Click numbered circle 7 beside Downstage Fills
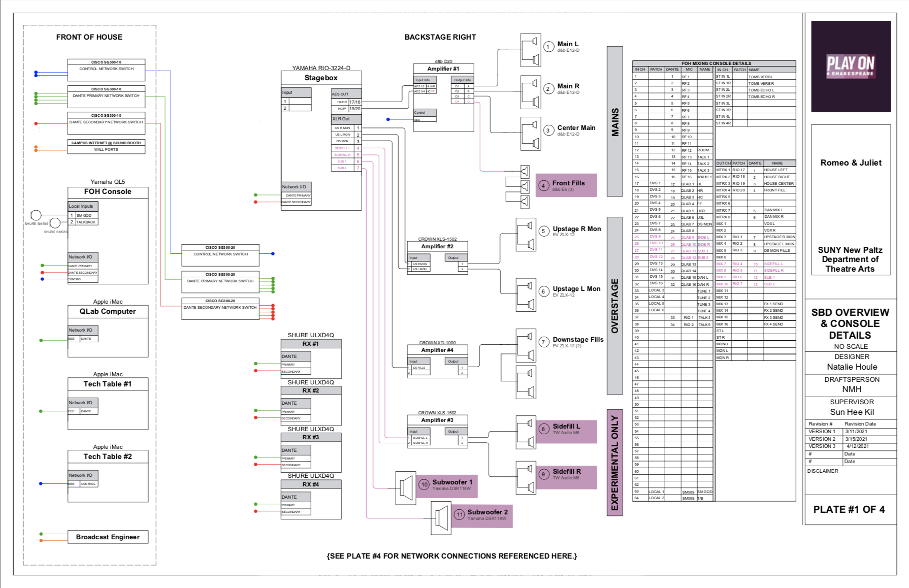This screenshot has width=909, height=588. pos(543,342)
